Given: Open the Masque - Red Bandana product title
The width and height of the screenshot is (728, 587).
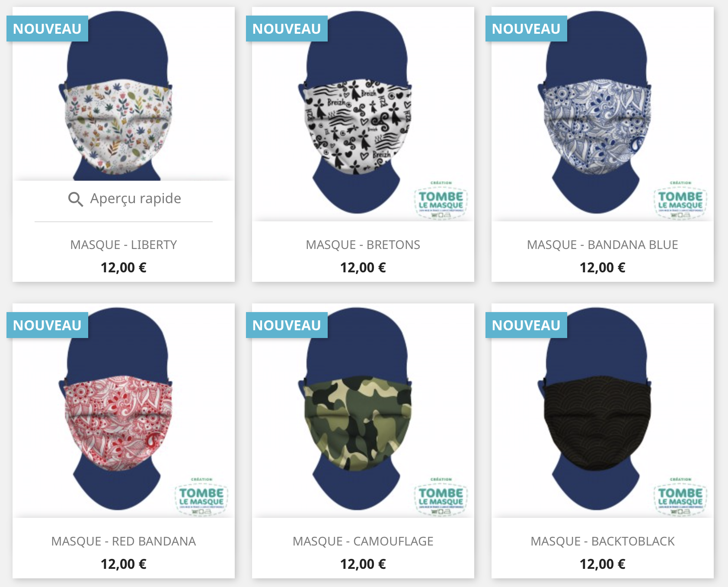Looking at the screenshot, I should point(124,541).
